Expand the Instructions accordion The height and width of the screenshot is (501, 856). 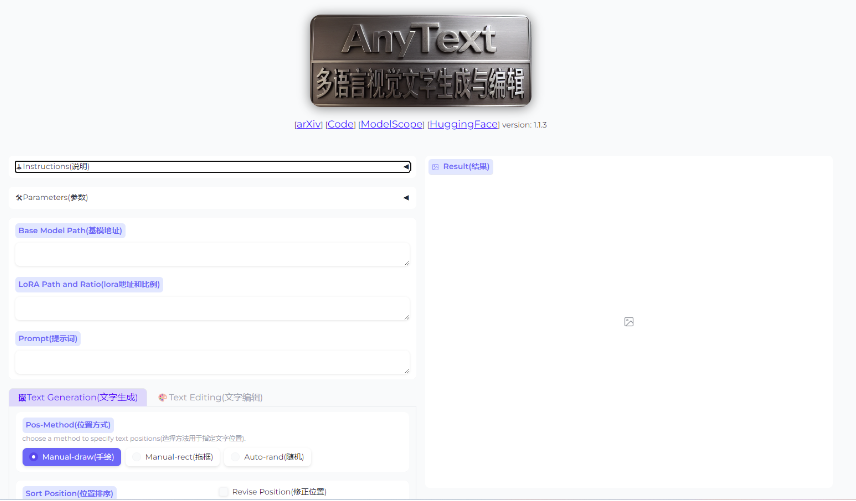tap(210, 167)
